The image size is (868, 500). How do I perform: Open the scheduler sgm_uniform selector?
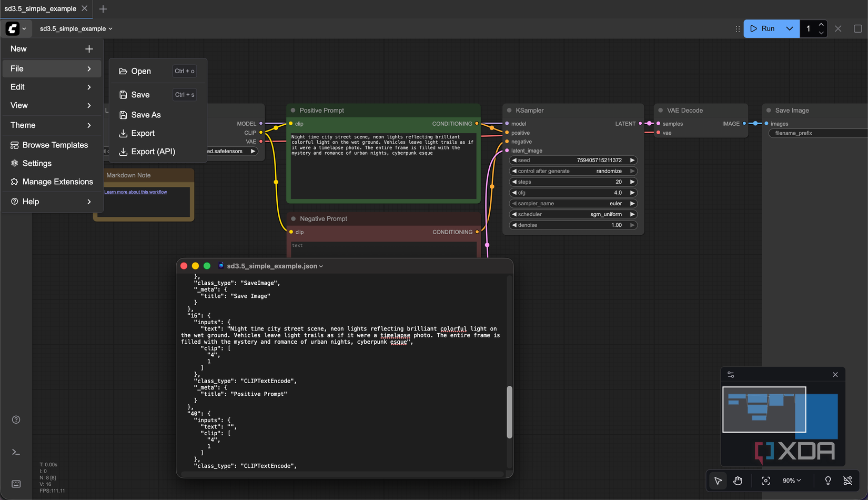click(573, 214)
